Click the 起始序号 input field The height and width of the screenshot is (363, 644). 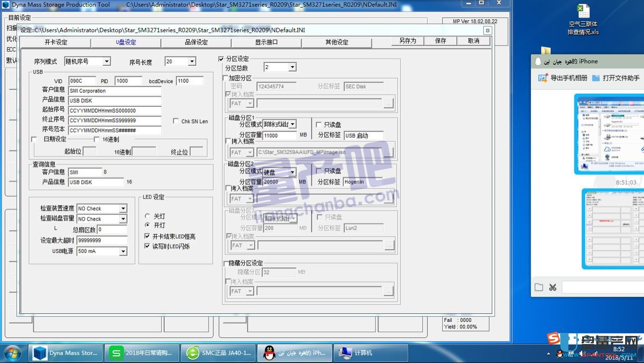click(114, 110)
